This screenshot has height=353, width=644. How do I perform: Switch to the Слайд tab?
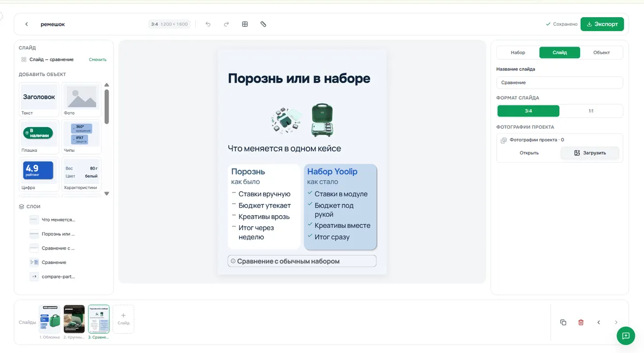coord(560,53)
